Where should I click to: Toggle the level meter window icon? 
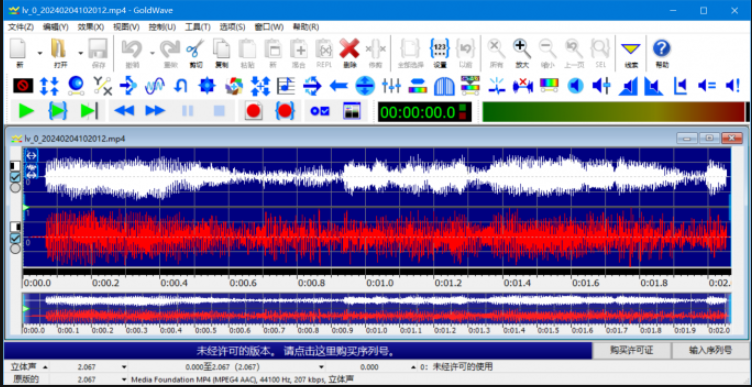tap(352, 111)
